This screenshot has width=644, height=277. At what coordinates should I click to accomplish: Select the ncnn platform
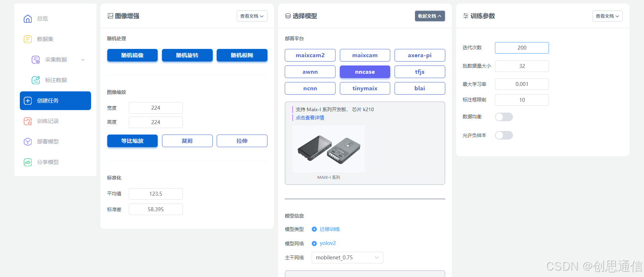point(310,88)
